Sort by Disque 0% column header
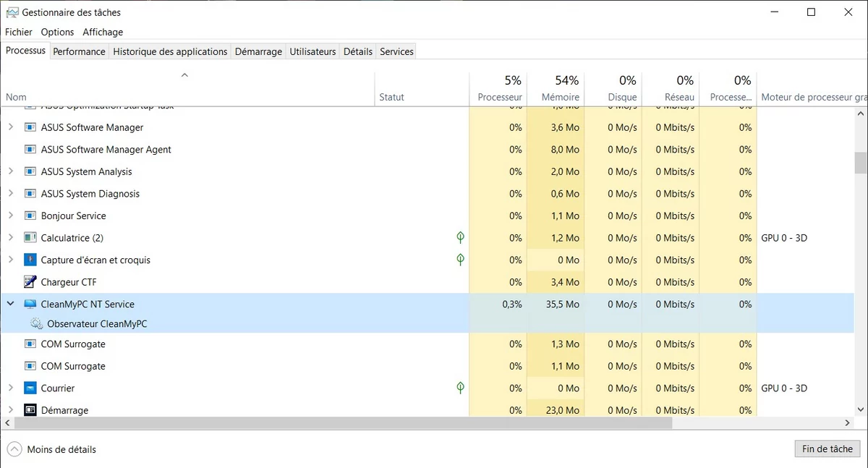The width and height of the screenshot is (868, 468). click(x=613, y=88)
